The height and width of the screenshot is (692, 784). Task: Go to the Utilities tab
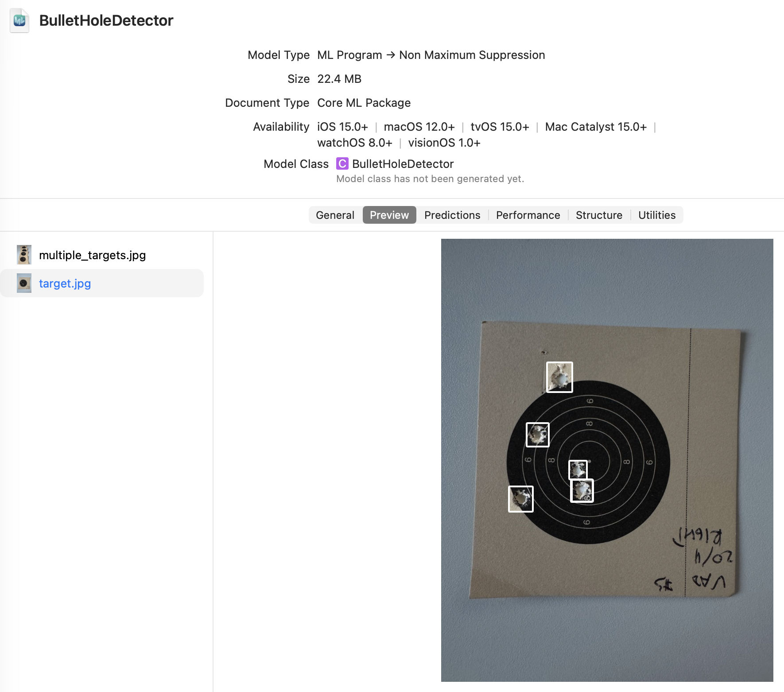point(657,215)
